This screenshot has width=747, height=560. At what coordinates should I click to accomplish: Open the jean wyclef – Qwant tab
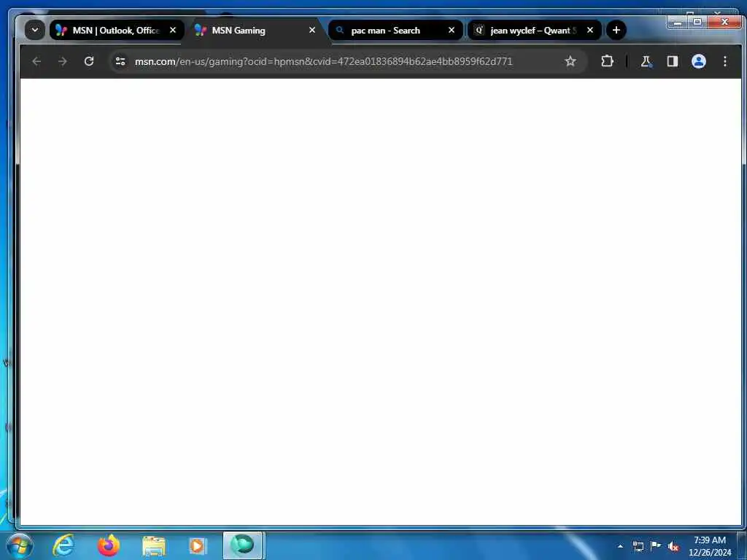tap(535, 30)
